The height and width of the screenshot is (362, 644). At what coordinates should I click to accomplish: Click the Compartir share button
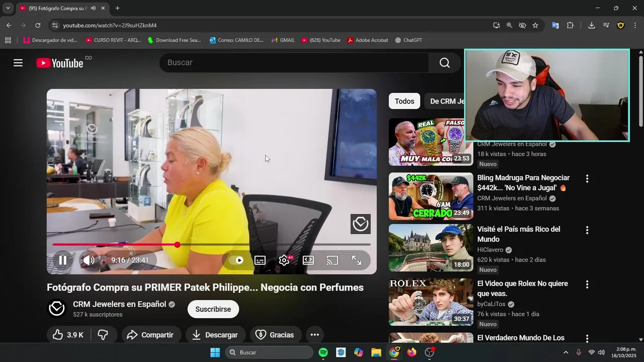click(x=150, y=335)
